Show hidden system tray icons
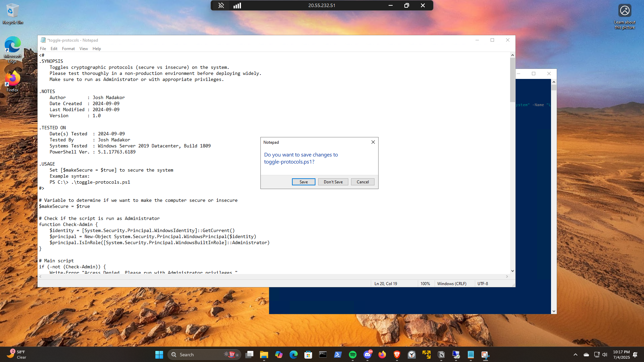The height and width of the screenshot is (362, 644). (x=575, y=355)
